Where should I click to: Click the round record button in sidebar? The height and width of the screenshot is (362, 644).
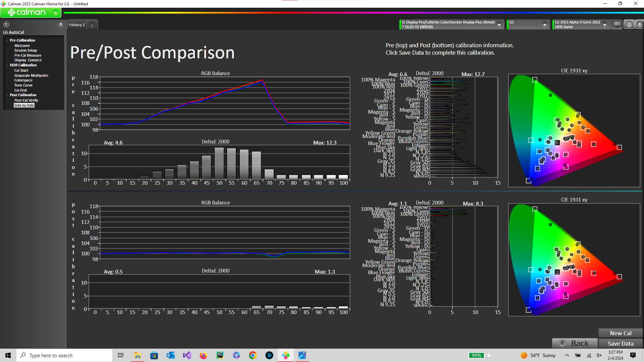click(x=6, y=24)
